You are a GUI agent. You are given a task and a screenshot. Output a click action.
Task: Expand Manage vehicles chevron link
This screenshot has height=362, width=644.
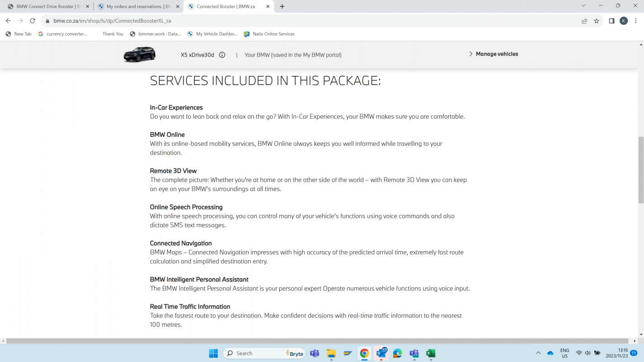(x=493, y=54)
